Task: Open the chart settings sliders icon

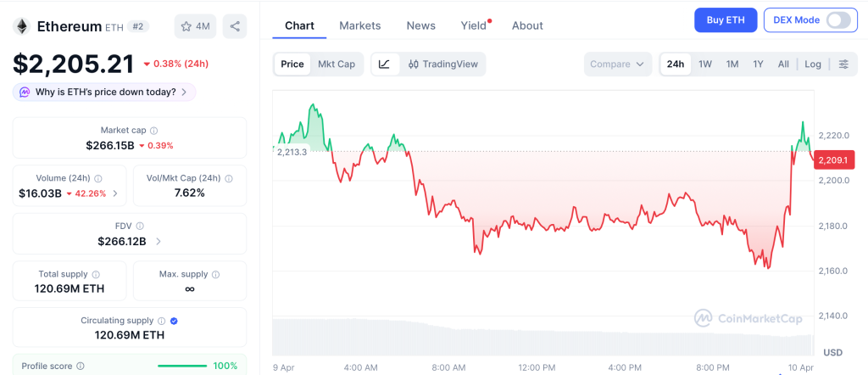Action: (843, 64)
